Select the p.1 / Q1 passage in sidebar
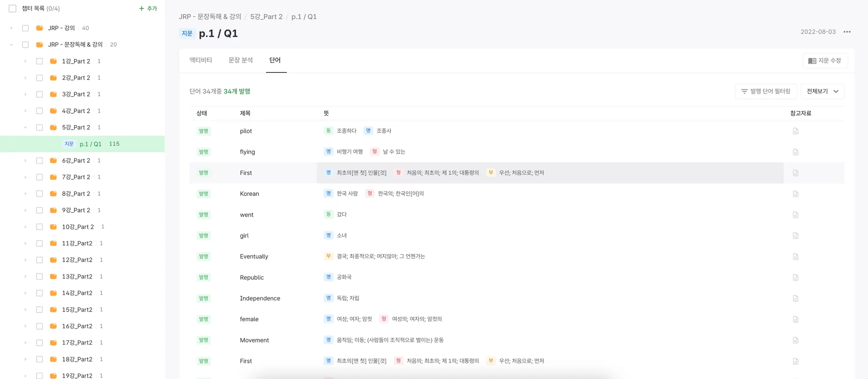This screenshot has width=868, height=379. point(82,144)
